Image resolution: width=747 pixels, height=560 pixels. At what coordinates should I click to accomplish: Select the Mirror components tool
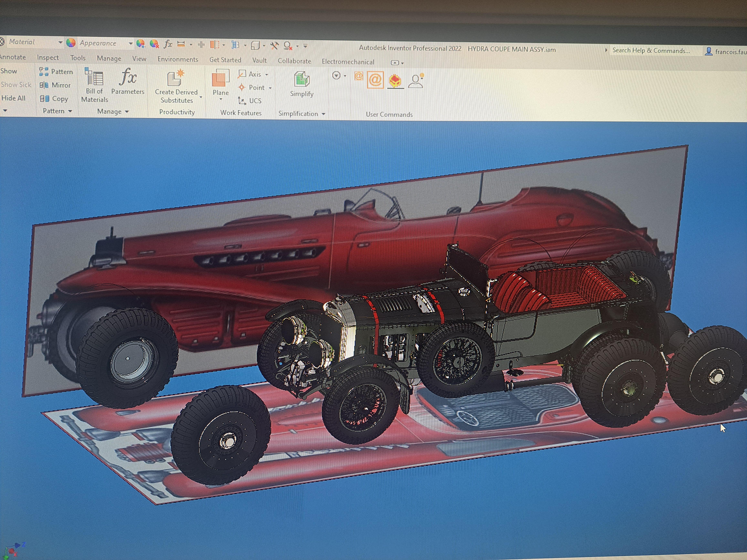[55, 85]
